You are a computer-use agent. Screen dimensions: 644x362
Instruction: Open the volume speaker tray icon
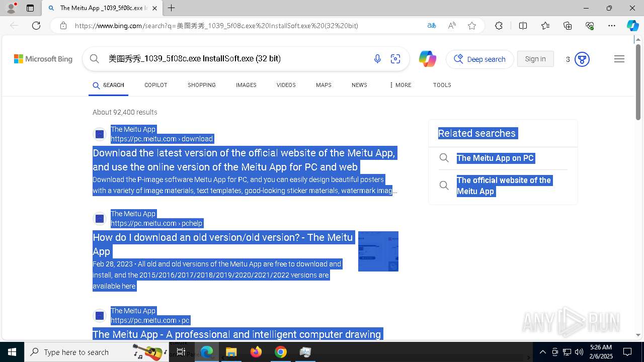point(579,352)
